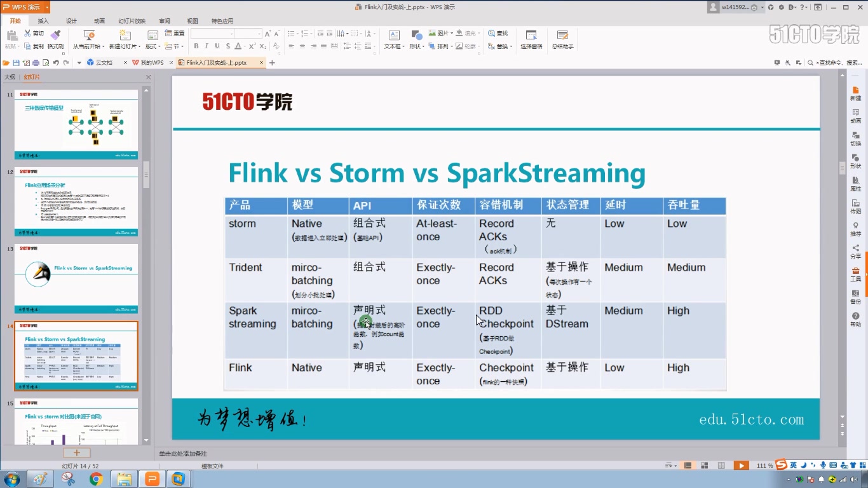The width and height of the screenshot is (868, 488).
Task: Toggle Italic formatting
Action: tap(207, 46)
